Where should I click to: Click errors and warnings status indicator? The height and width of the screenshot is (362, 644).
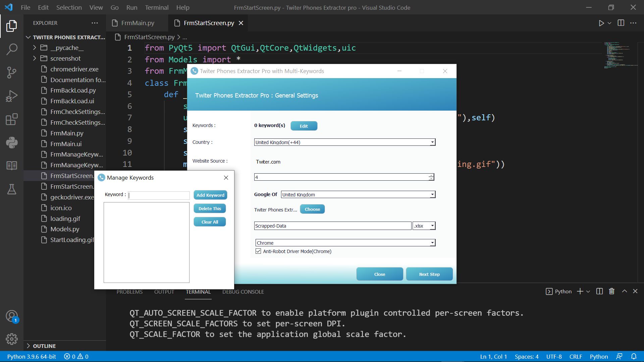[x=76, y=356]
